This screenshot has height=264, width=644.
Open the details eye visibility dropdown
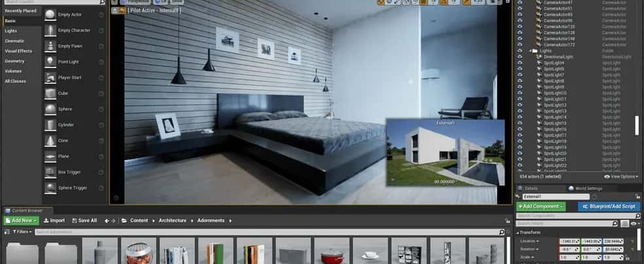tap(635, 224)
